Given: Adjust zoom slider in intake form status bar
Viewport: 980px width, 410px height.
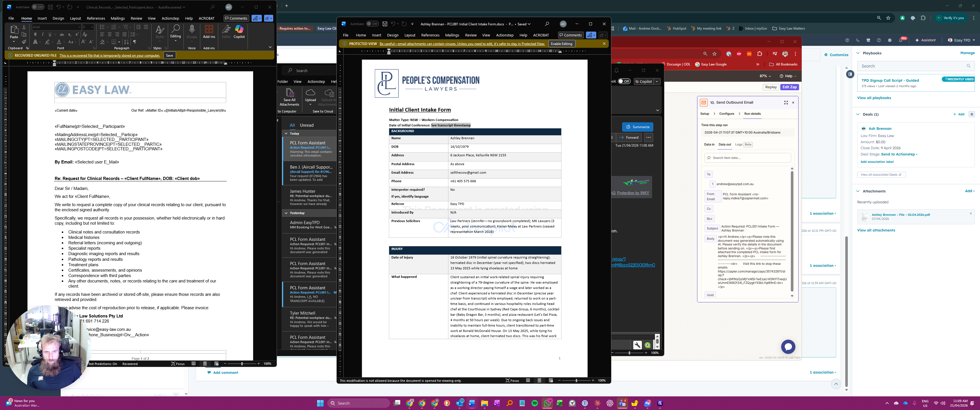Looking at the screenshot, I should click(x=576, y=380).
